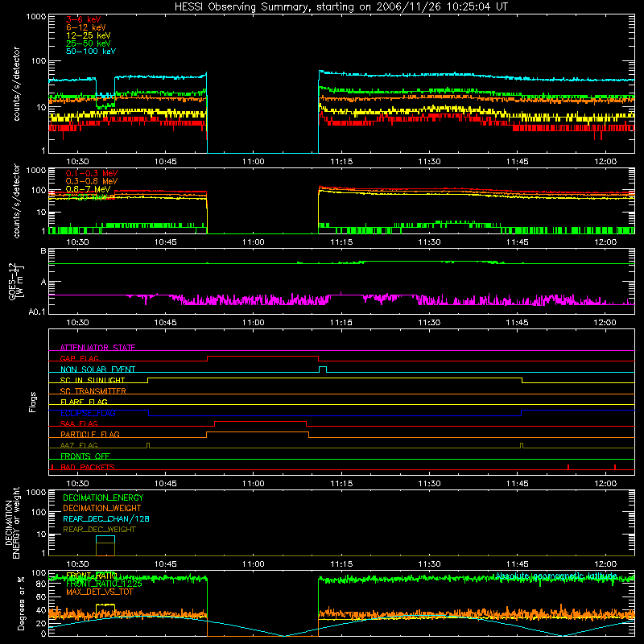Click the 'Degrees or %' axis title
The image size is (644, 644).
[x=21, y=603]
